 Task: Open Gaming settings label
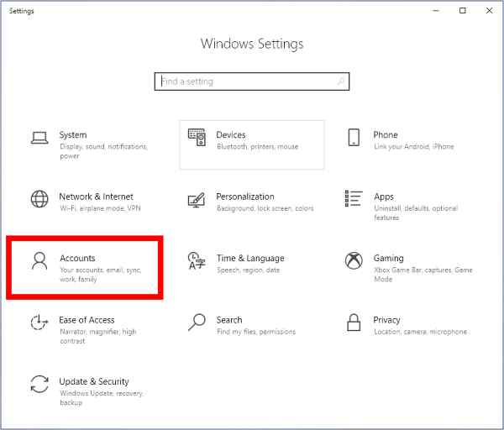[388, 259]
